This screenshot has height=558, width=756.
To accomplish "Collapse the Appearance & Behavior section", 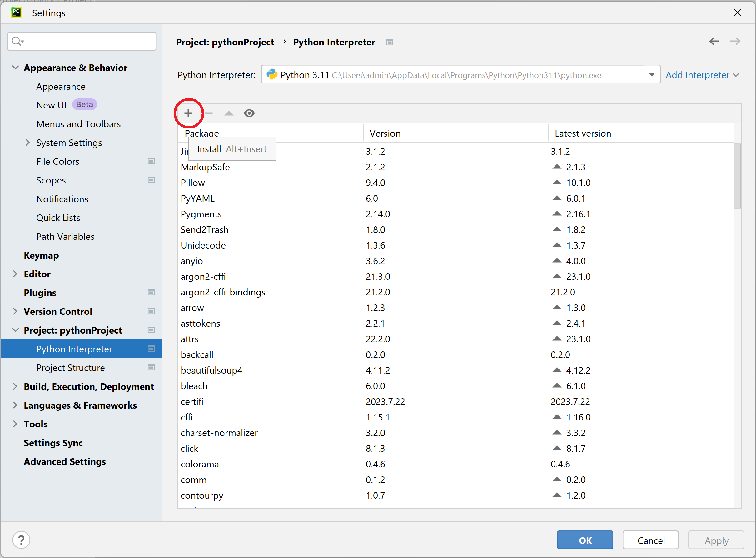I will [15, 68].
